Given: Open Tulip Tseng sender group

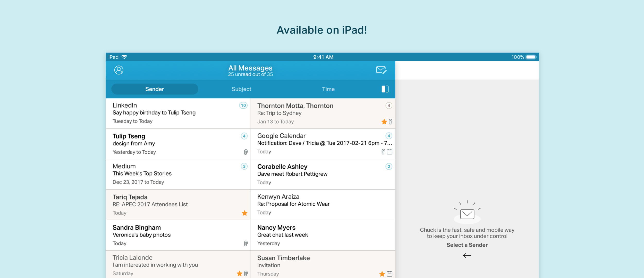Looking at the screenshot, I should [x=178, y=144].
